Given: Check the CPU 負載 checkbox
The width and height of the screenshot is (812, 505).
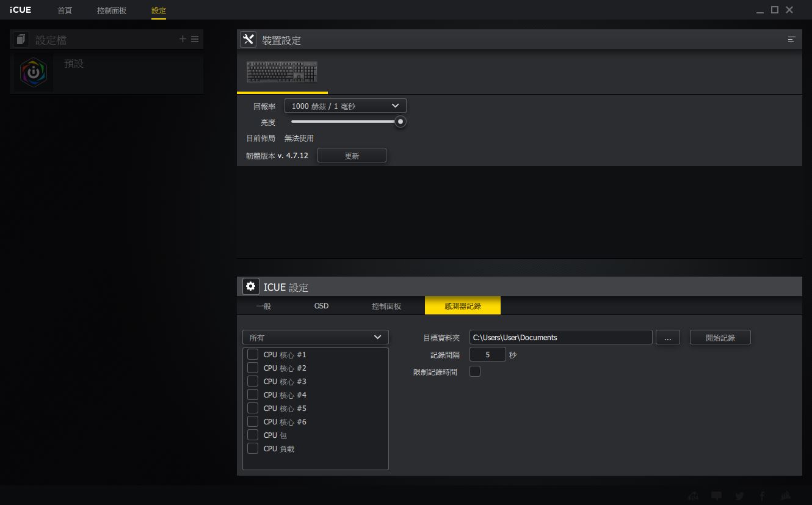Looking at the screenshot, I should point(253,449).
